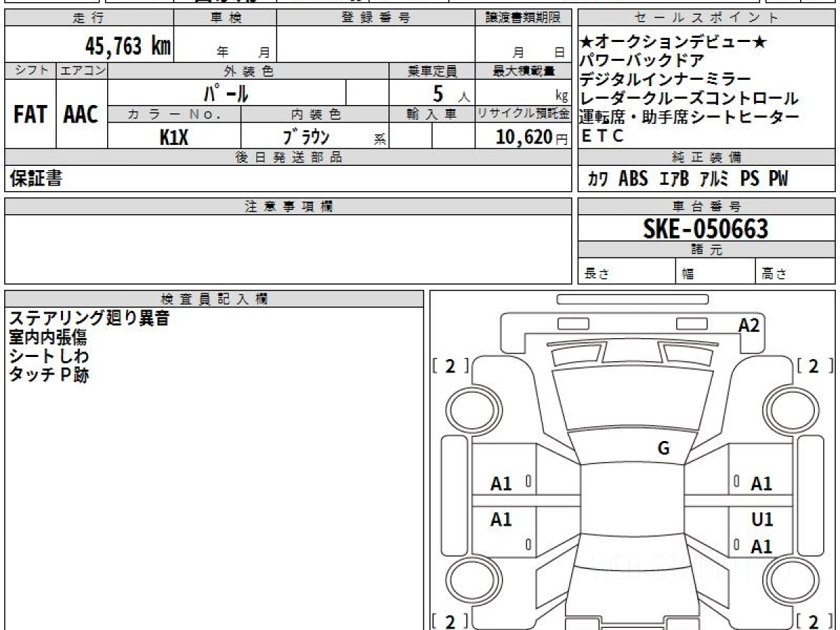Select the 長さ dimension label

pyautogui.click(x=596, y=274)
